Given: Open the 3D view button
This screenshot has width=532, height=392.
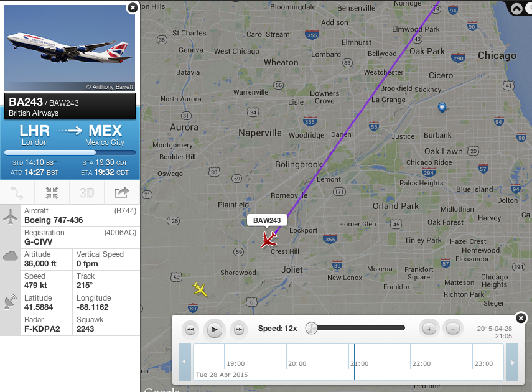Looking at the screenshot, I should [x=87, y=193].
